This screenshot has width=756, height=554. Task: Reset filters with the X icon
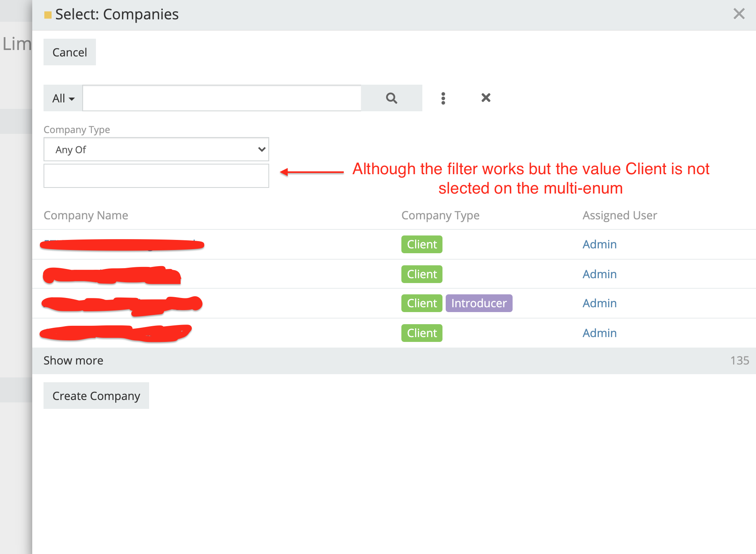[486, 98]
